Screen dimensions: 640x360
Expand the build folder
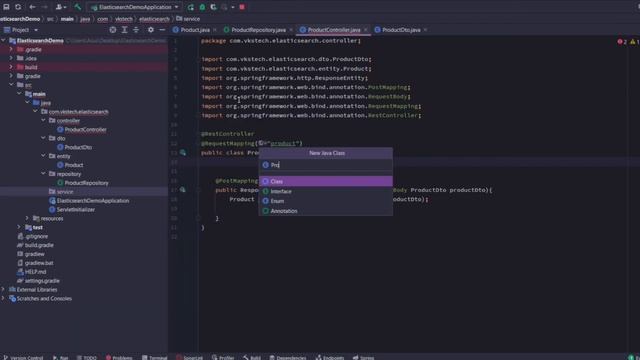11,67
